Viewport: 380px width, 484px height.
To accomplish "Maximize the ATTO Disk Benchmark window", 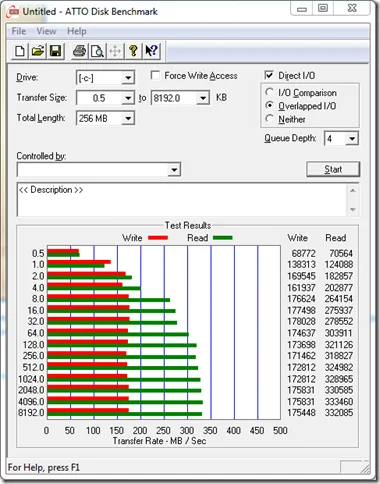I will 323,8.
